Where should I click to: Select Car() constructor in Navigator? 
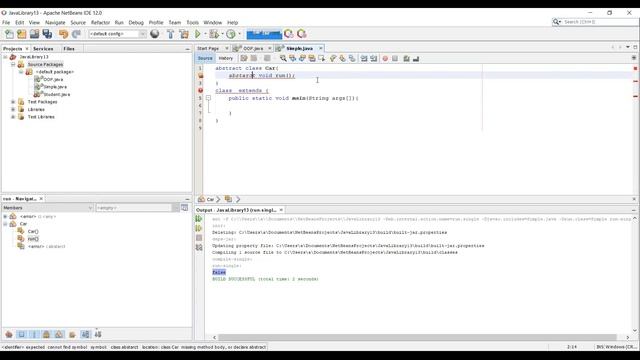pyautogui.click(x=33, y=231)
